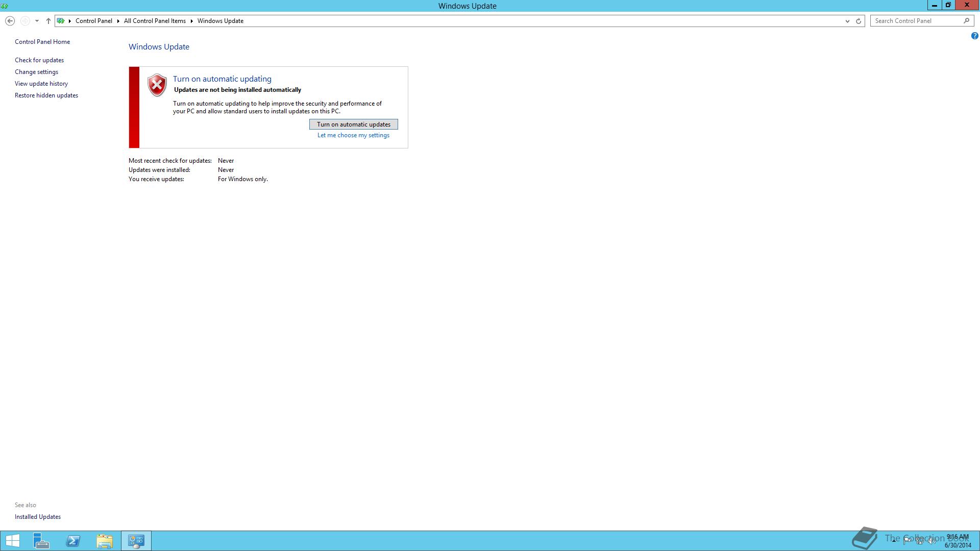Go up one level with Up arrow
Screen dimensions: 980x551
click(48, 21)
